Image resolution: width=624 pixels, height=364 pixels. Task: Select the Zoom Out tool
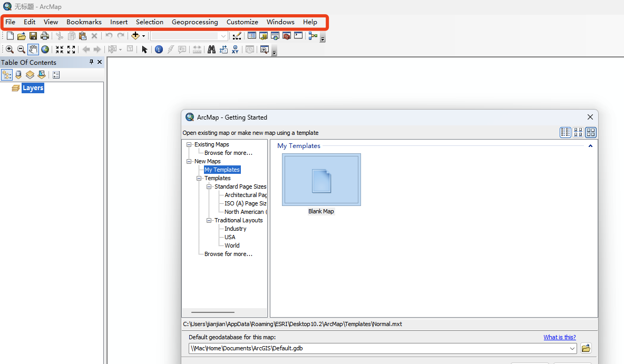click(21, 50)
